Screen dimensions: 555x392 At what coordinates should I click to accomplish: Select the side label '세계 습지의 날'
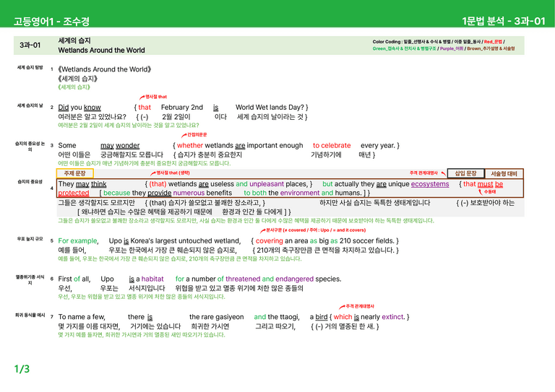click(x=30, y=105)
